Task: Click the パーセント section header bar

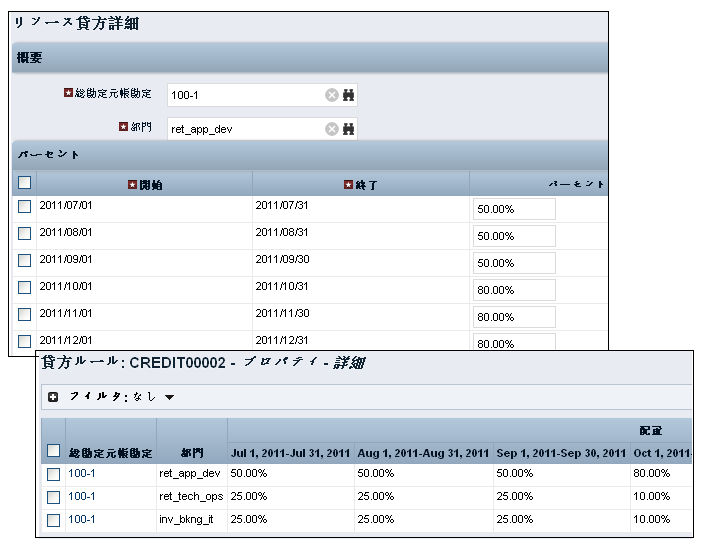Action: click(310, 154)
